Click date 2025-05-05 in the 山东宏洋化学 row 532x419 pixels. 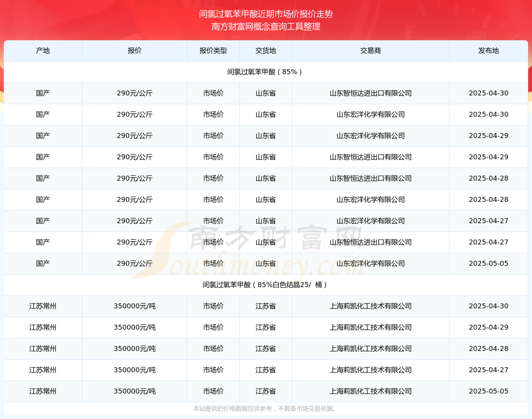[488, 263]
